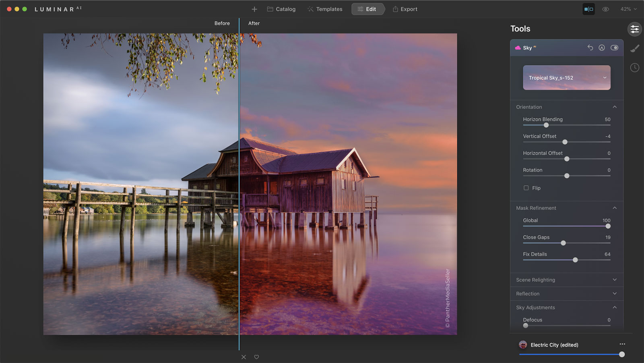
Task: Click the eye preview icon in top bar
Action: pos(605,9)
